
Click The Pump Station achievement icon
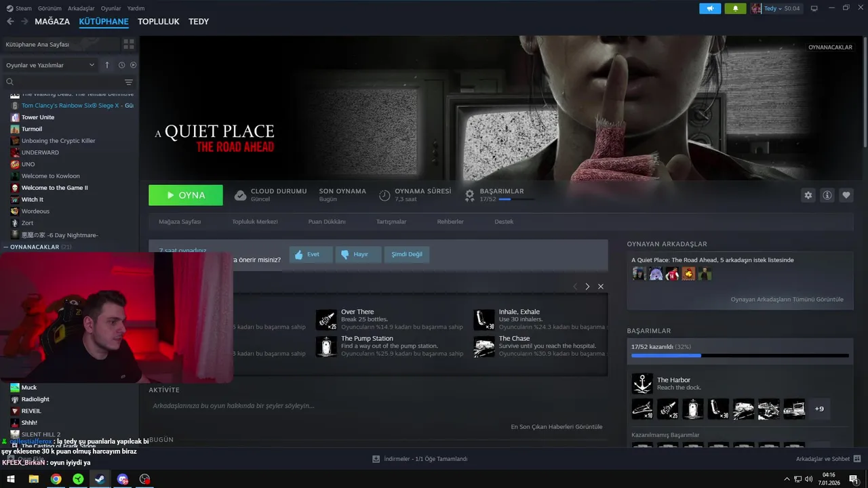point(326,346)
